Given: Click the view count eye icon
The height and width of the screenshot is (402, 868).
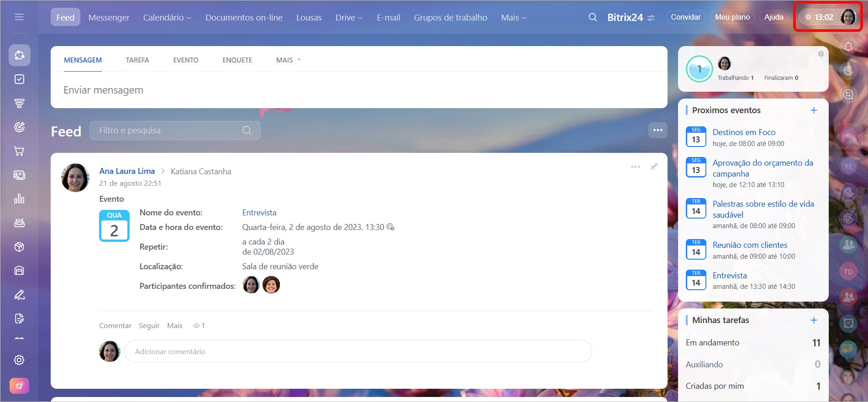Looking at the screenshot, I should pos(196,326).
